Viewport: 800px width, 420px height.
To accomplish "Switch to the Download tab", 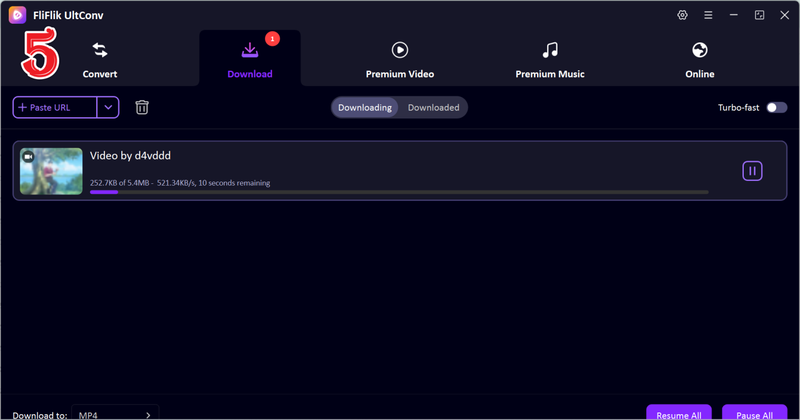I will tap(249, 60).
